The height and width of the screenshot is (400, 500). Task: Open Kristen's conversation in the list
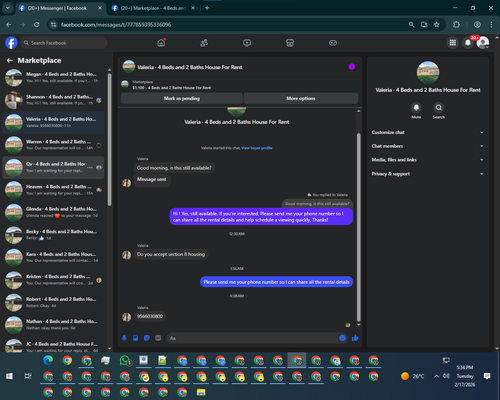click(x=53, y=280)
